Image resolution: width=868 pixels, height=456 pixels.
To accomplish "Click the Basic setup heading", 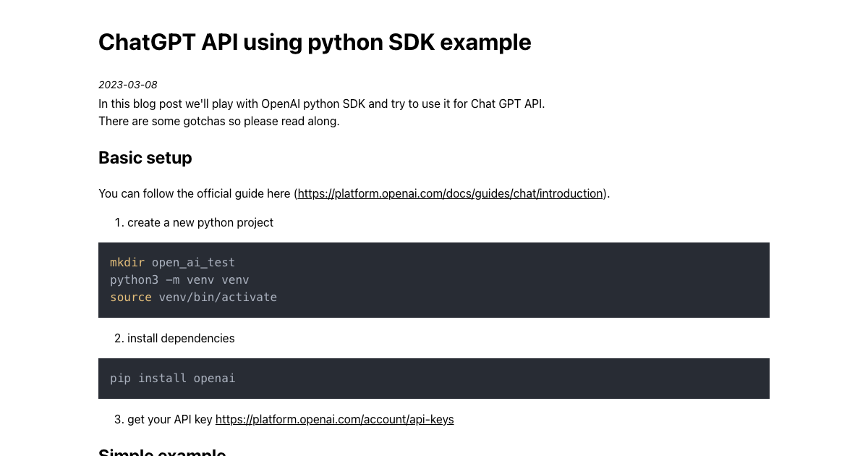I will click(145, 158).
